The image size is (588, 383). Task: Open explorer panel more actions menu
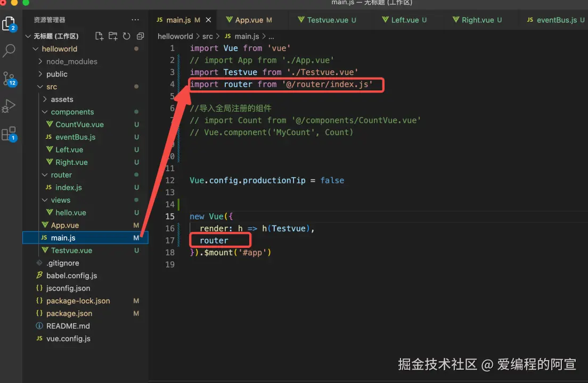(x=135, y=20)
